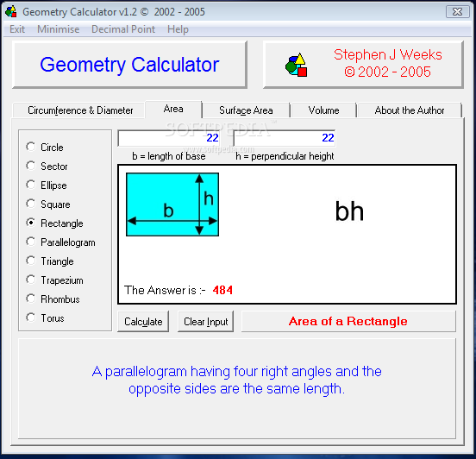Close the Geometry Calculator window
Viewport: 476px width, 459px height.
(458, 12)
